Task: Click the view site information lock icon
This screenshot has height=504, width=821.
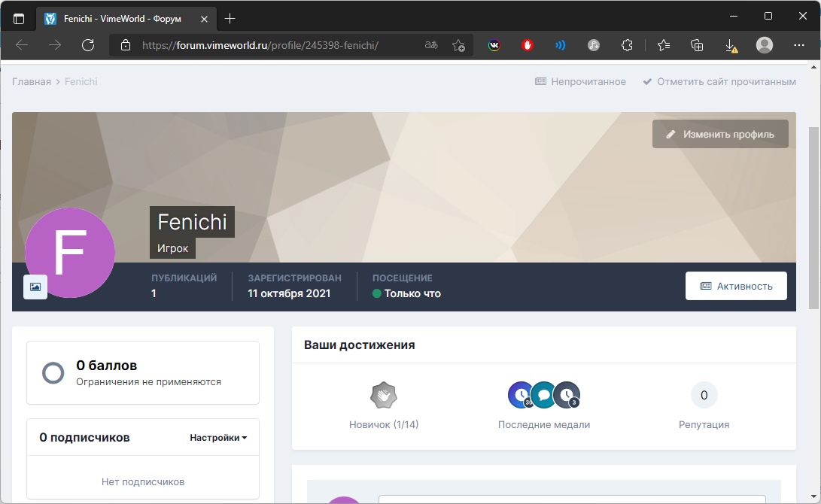Action: (x=125, y=45)
